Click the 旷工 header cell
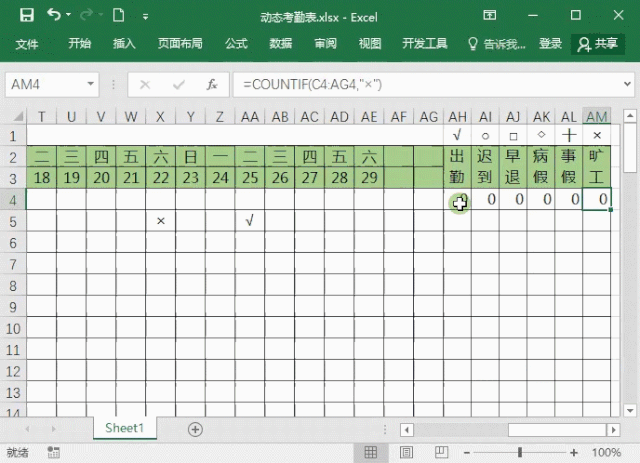Screen dimensions: 640x463 (597, 167)
